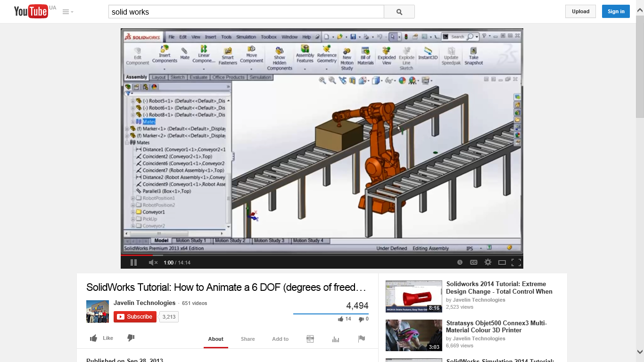Open the Javelin Technologies channel link

(x=144, y=303)
